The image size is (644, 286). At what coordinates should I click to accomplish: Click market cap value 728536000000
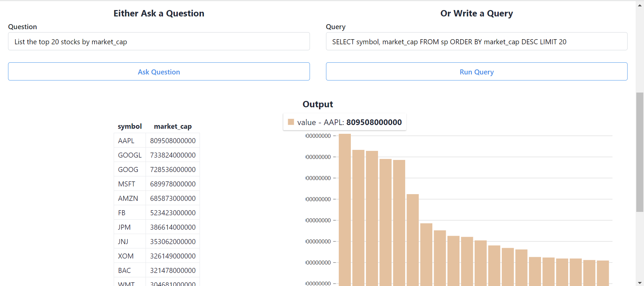click(173, 169)
